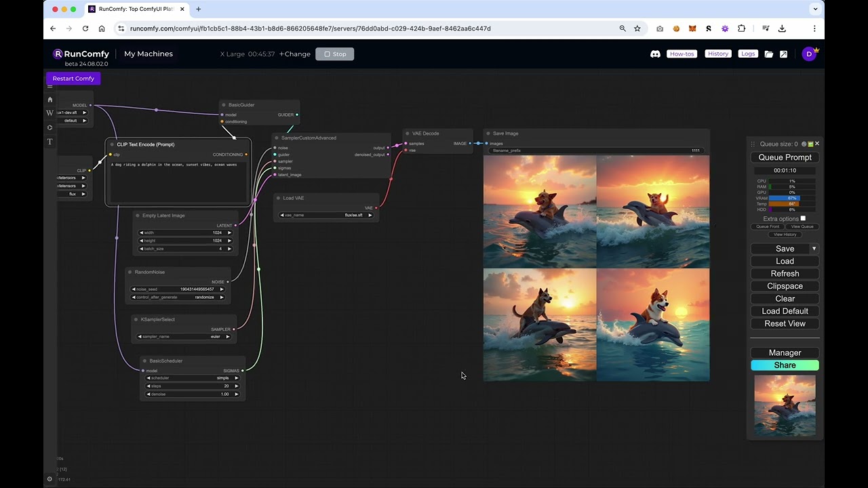
Task: Open the Discord icon link
Action: tap(655, 54)
